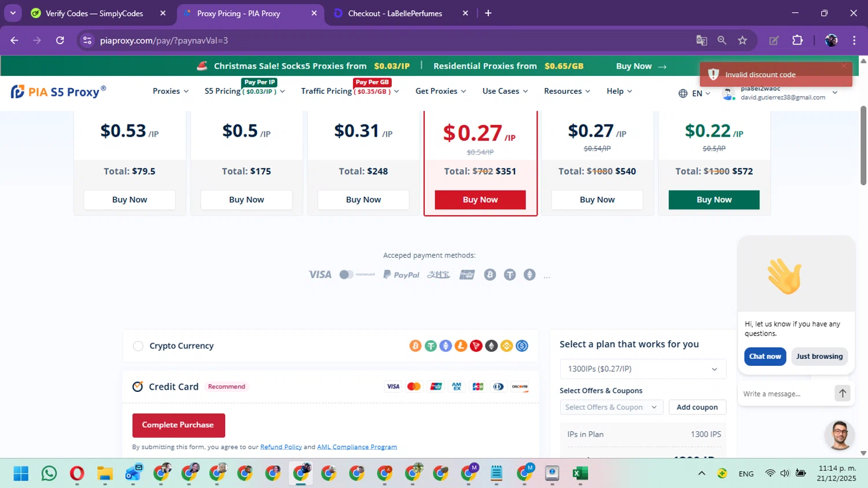Open a new browser tab
The height and width of the screenshot is (488, 868).
tap(488, 13)
